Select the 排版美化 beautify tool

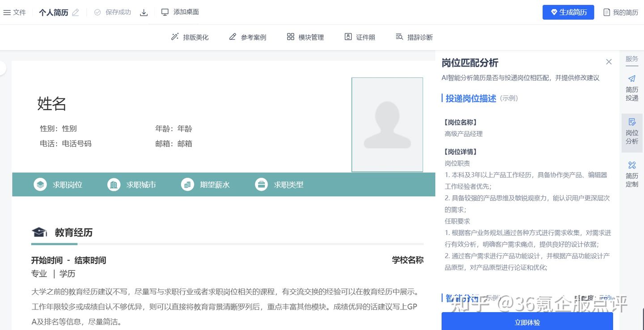[x=190, y=37]
